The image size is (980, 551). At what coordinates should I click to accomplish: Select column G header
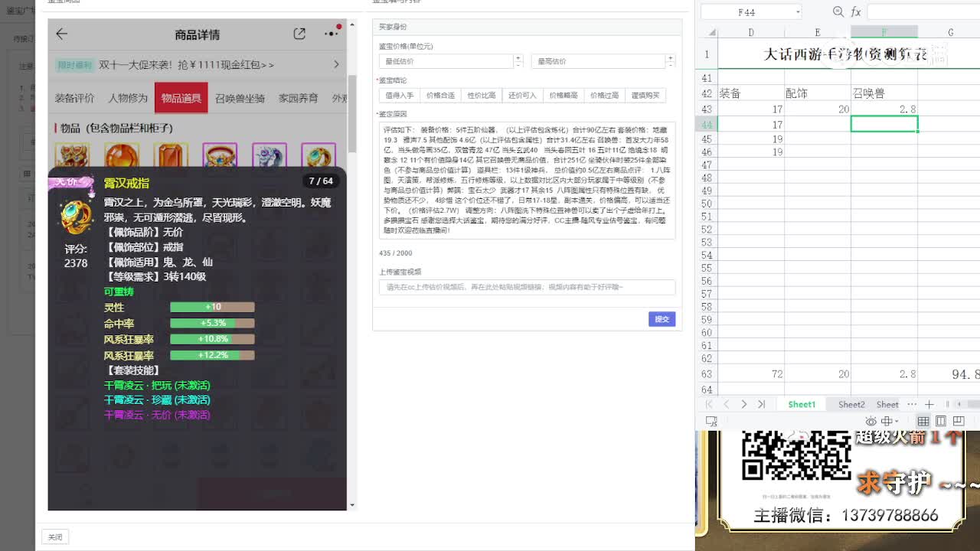tap(949, 32)
